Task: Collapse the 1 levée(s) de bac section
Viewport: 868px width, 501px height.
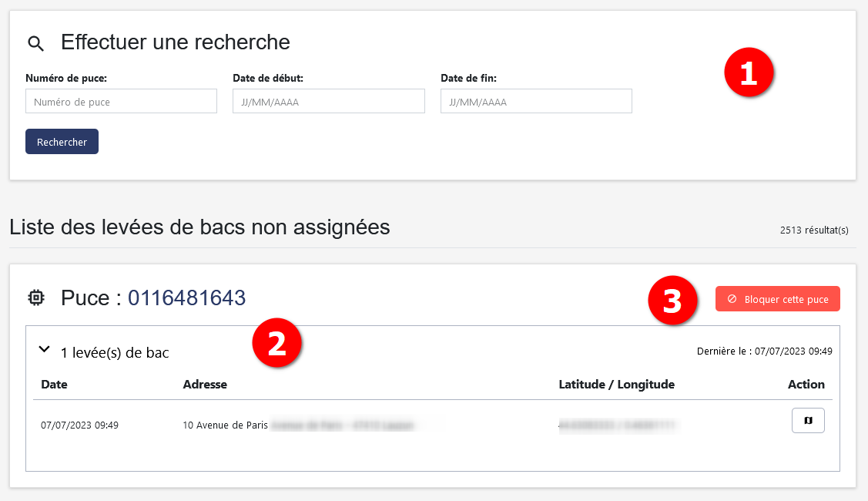Action: 45,348
